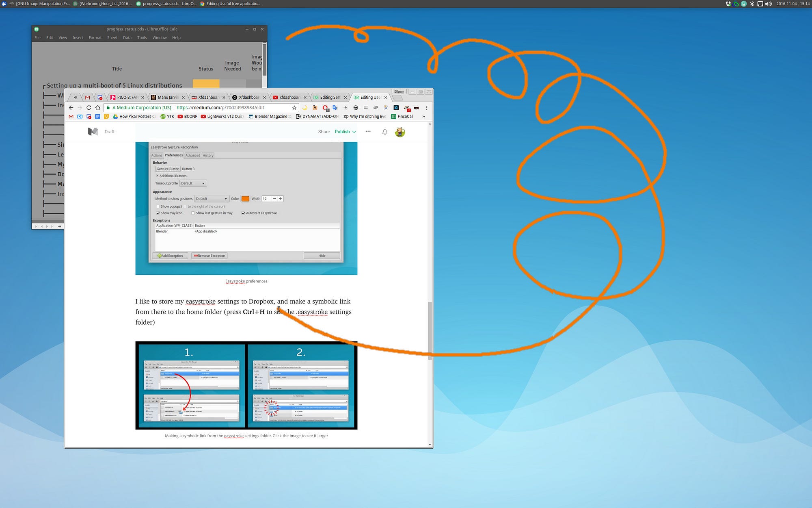Image resolution: width=812 pixels, height=508 pixels.
Task: Switch to Workroom_Hour_List window in taskbar
Action: pyautogui.click(x=103, y=4)
